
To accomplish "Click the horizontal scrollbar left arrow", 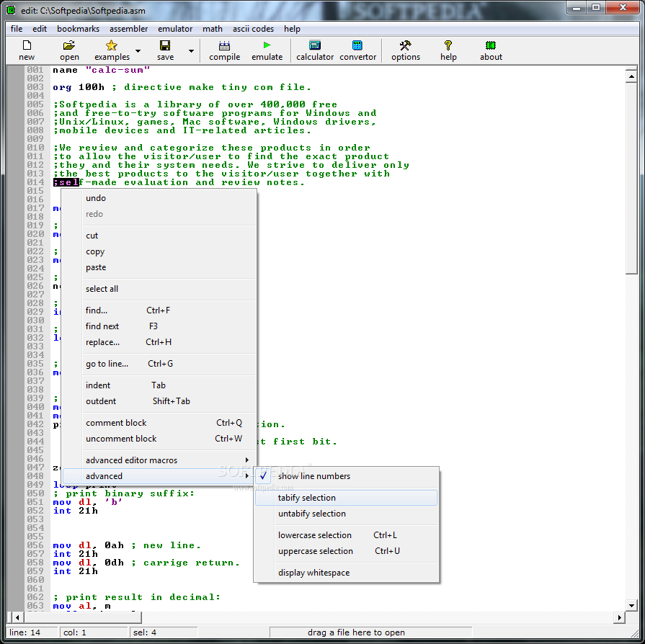I will [x=17, y=617].
